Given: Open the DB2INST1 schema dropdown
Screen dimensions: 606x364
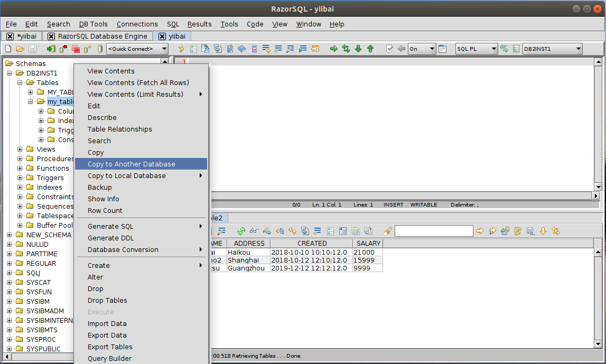Looking at the screenshot, I should click(552, 49).
